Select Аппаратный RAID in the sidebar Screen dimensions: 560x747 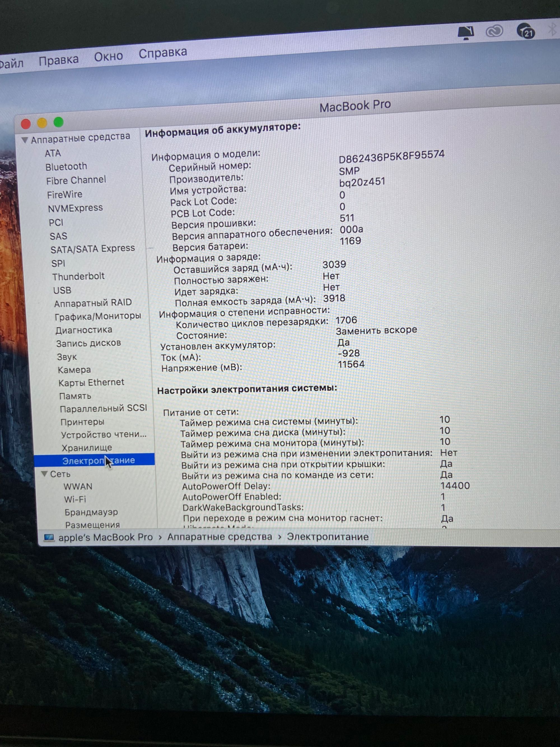tap(93, 303)
